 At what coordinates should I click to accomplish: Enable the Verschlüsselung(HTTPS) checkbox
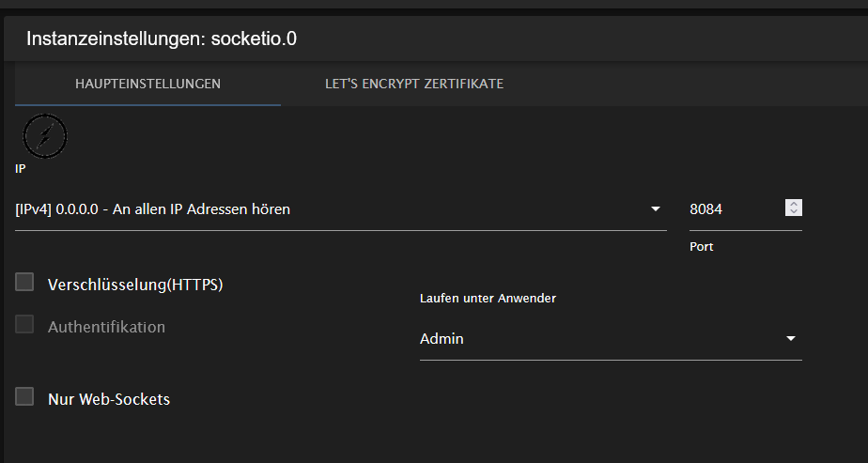[25, 283]
